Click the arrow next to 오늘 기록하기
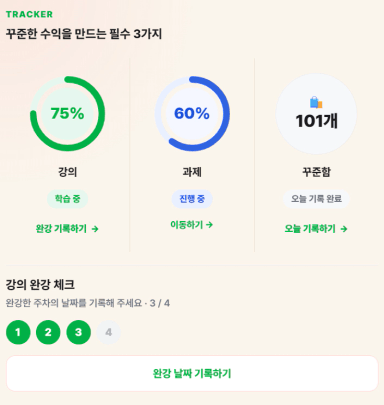 coord(344,229)
